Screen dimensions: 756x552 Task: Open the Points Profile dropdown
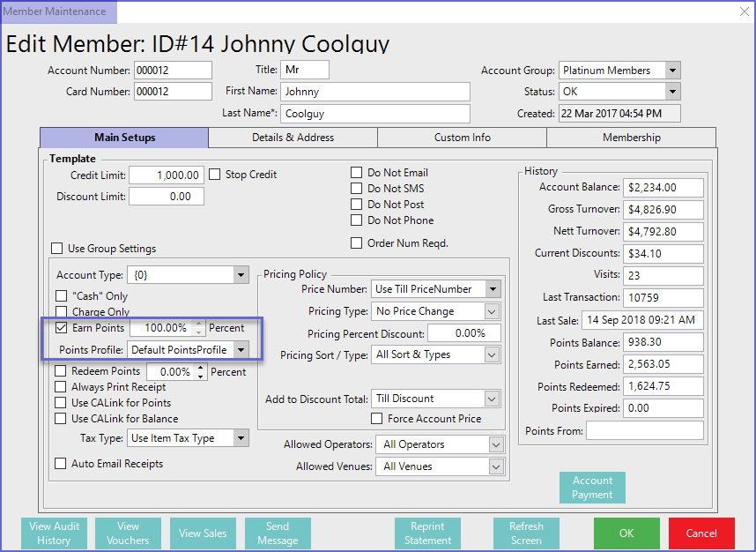[241, 350]
